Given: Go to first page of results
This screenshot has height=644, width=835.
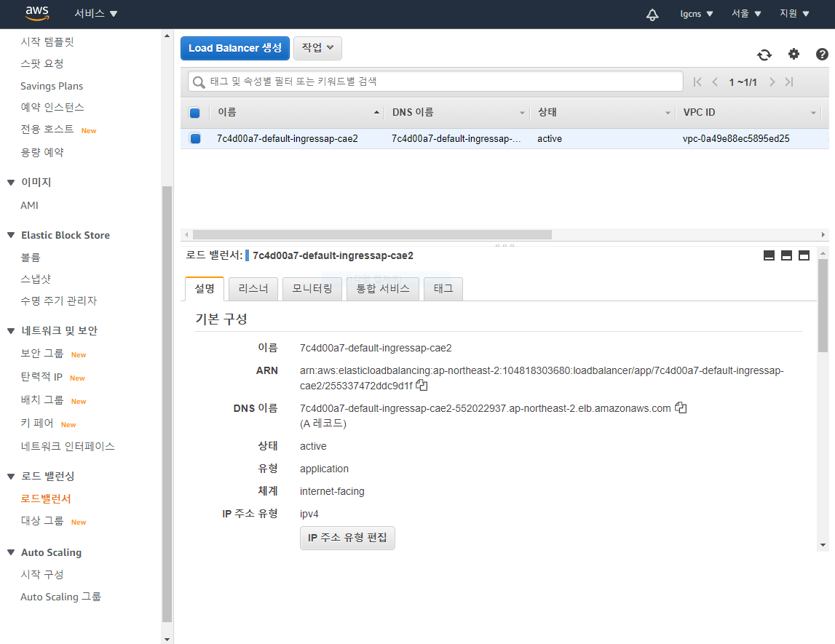Looking at the screenshot, I should (697, 82).
